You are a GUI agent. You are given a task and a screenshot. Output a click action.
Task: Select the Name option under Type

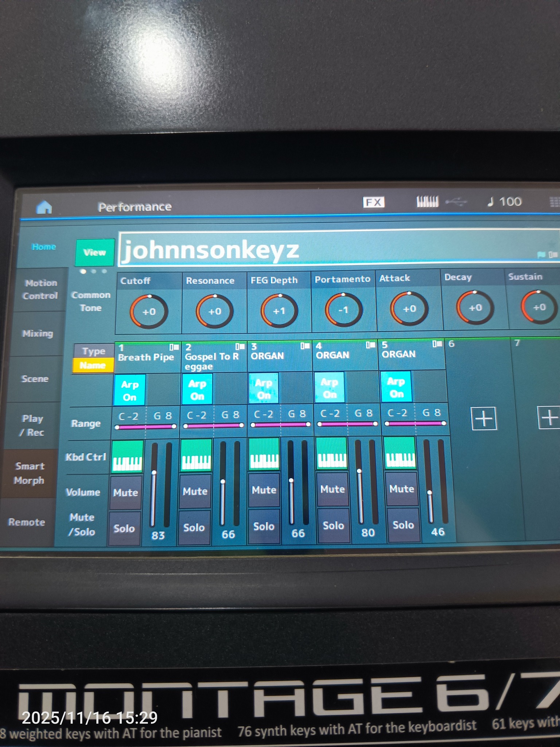pos(93,365)
